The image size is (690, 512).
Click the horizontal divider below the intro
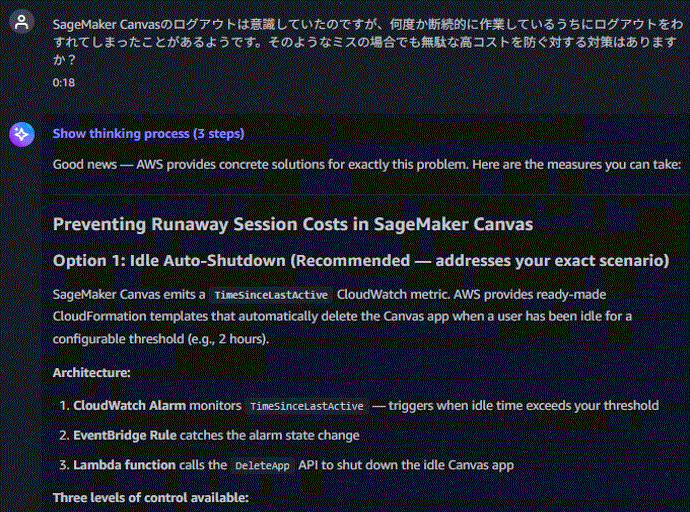(x=371, y=194)
